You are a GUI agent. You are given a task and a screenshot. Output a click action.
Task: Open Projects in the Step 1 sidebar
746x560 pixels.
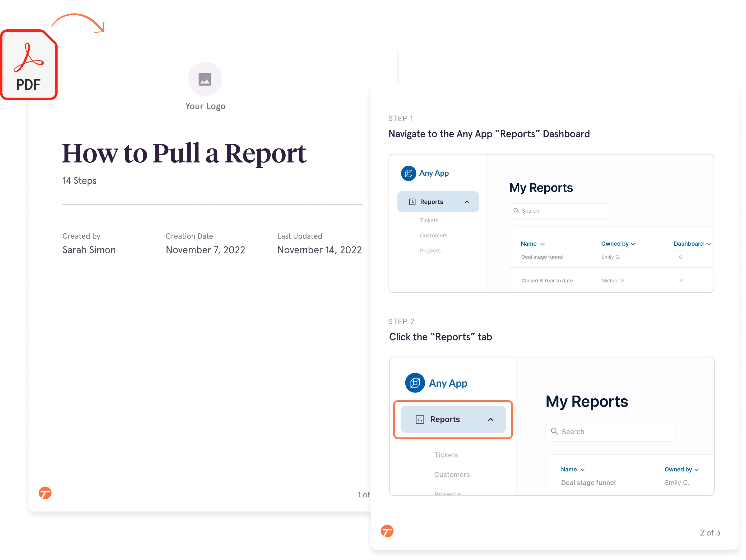click(x=430, y=250)
